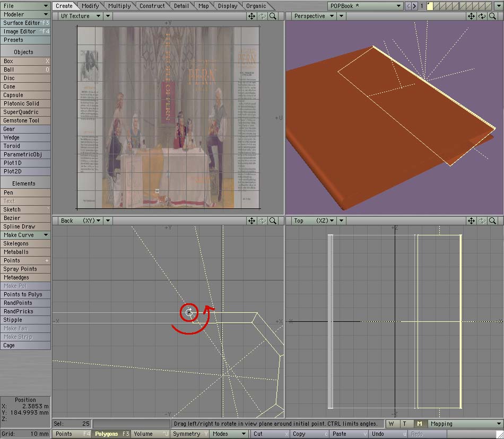Click the pan icon in Perspective viewport

pos(471,16)
